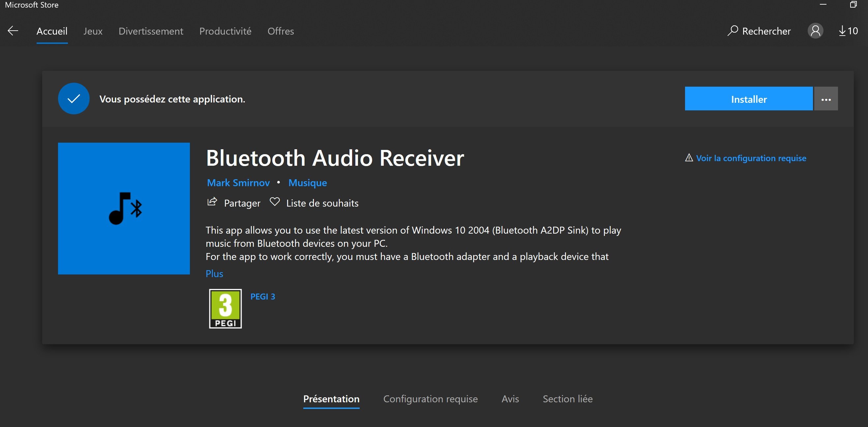Open the Productivité section
The height and width of the screenshot is (427, 868).
[x=225, y=31]
